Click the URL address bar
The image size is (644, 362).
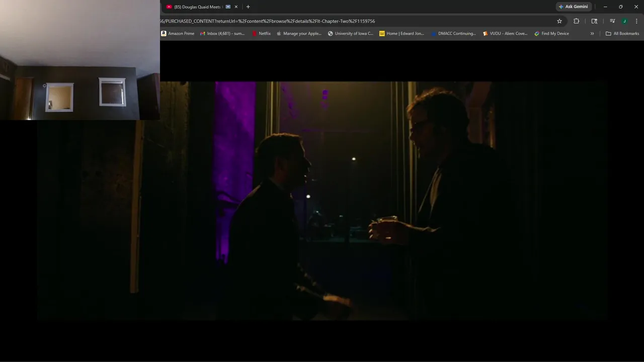[x=352, y=21]
